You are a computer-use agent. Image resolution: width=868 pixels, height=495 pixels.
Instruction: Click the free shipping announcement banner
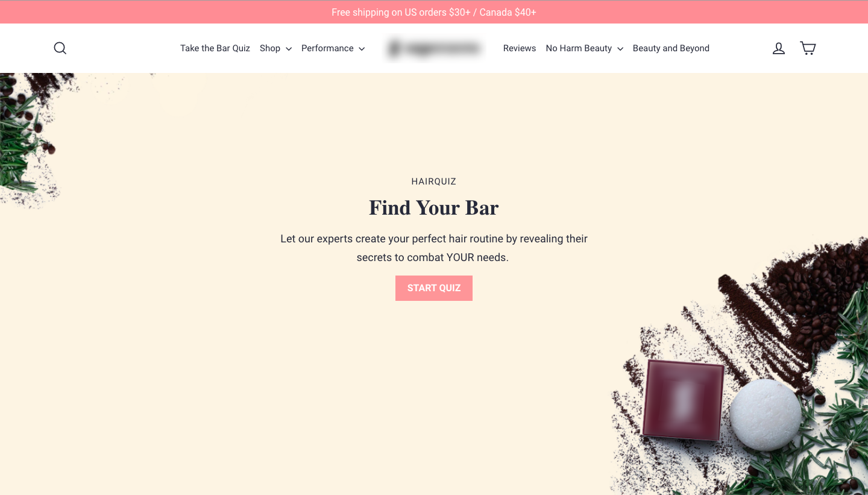point(434,12)
